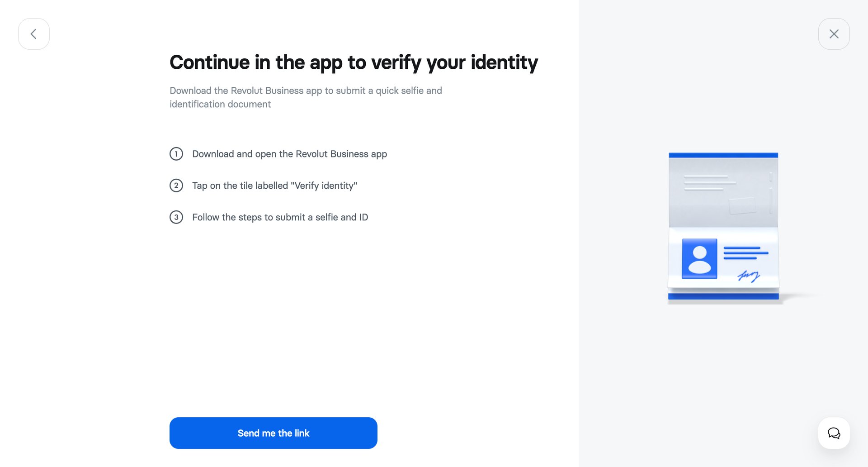The width and height of the screenshot is (868, 467).
Task: Select the Verify identity step text
Action: click(x=274, y=186)
